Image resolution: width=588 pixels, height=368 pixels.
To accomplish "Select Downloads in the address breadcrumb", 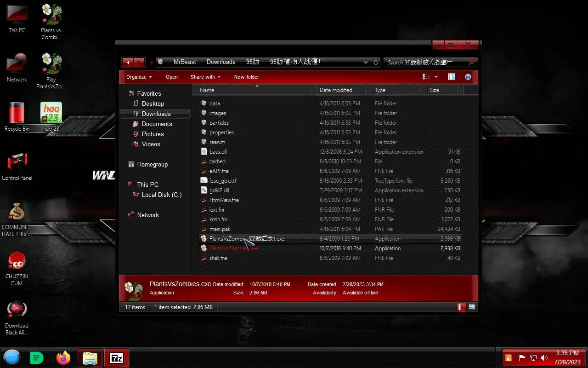I will click(221, 62).
